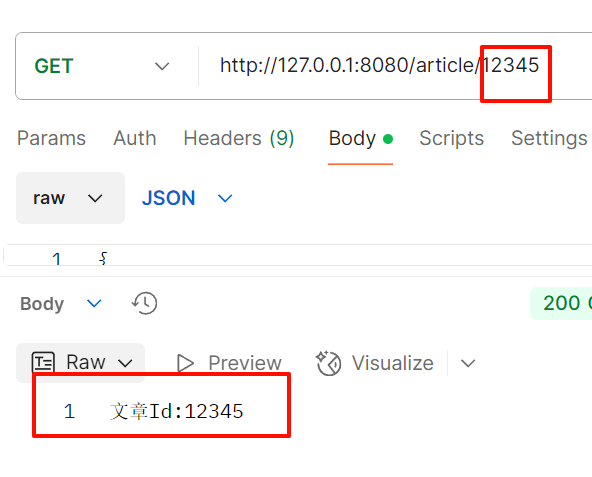Viewport: 592px width, 477px height.
Task: Click the Visualize sparkle icon
Action: 328,363
